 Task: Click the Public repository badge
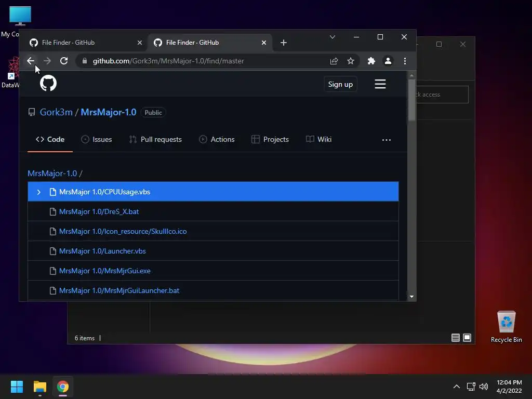[153, 113]
